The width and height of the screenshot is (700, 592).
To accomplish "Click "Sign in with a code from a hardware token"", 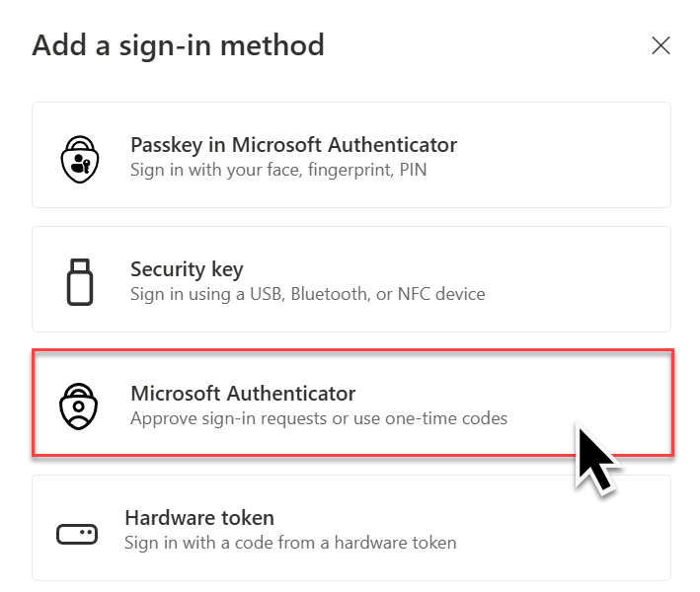I will pyautogui.click(x=290, y=543).
